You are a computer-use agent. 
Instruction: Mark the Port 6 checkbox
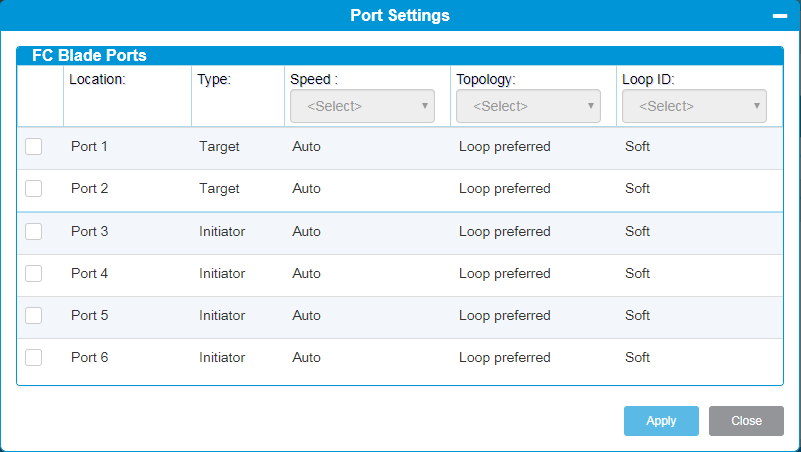coord(34,357)
